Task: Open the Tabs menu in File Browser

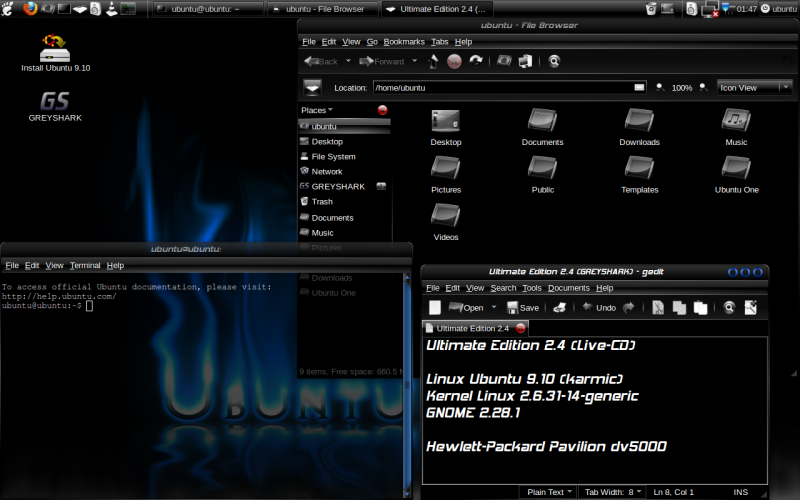Action: click(439, 41)
